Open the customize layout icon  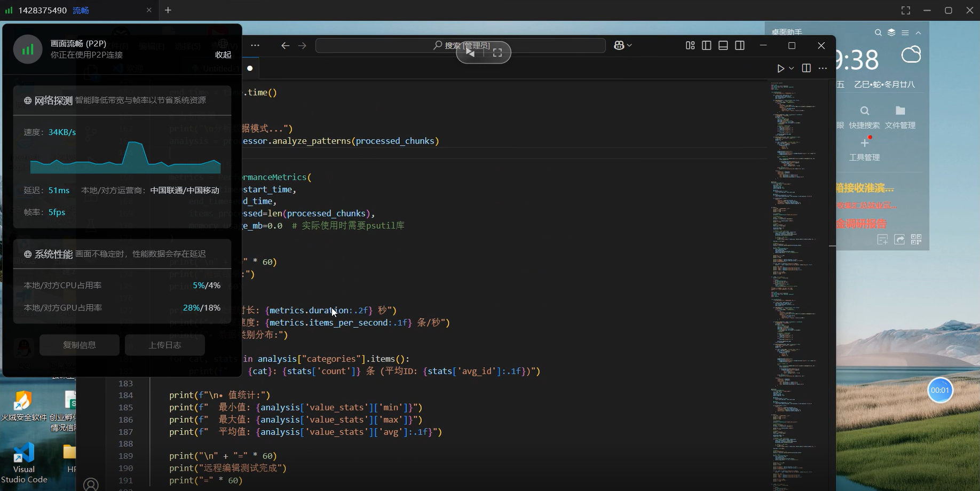[x=690, y=45]
